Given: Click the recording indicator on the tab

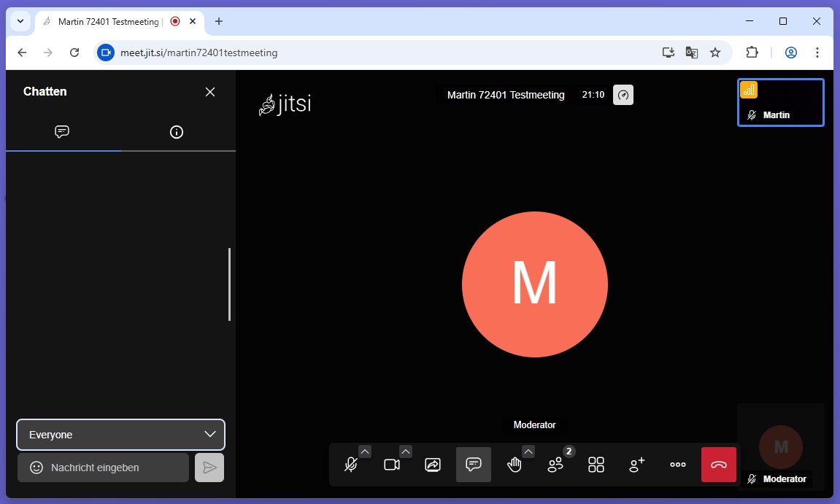Looking at the screenshot, I should 175,21.
